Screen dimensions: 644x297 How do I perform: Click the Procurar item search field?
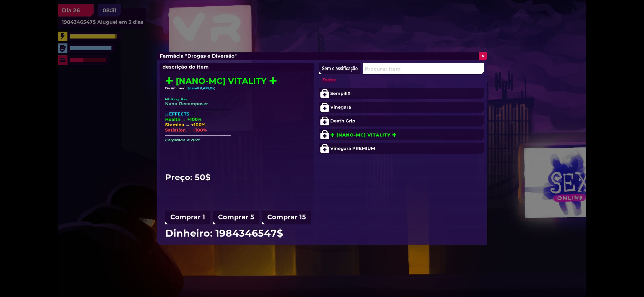pos(423,69)
